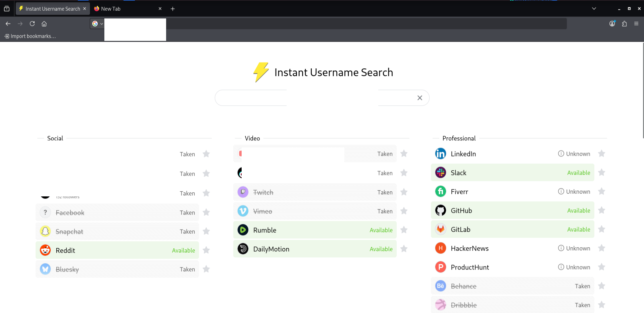Click the LinkedIn logo icon

[x=441, y=153]
